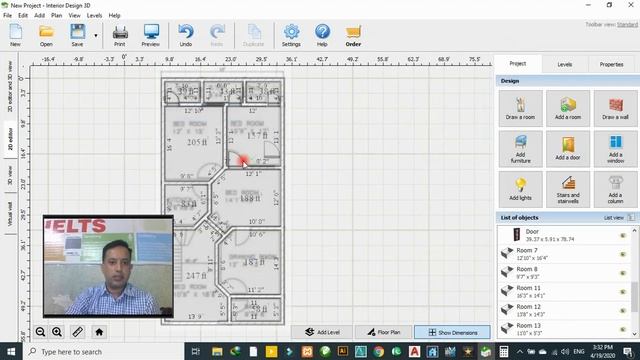
Task: Choose Add a column tool
Action: click(616, 189)
